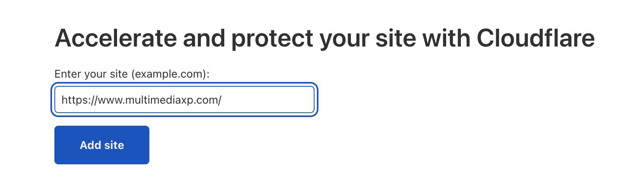644x186 pixels.
Task: Click the word 'Cloudflare' in the heading
Action: [536, 38]
